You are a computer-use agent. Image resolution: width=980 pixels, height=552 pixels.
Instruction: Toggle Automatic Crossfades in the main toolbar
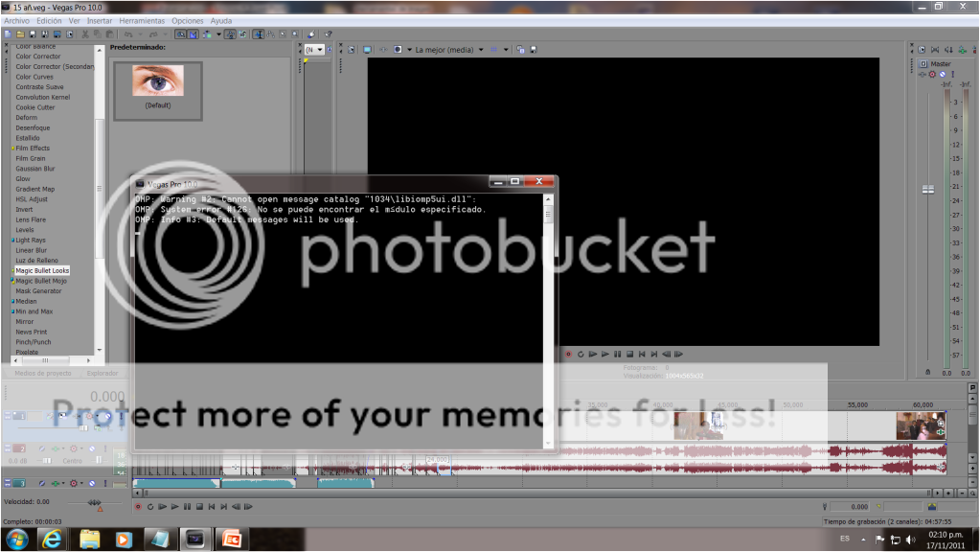tap(194, 34)
